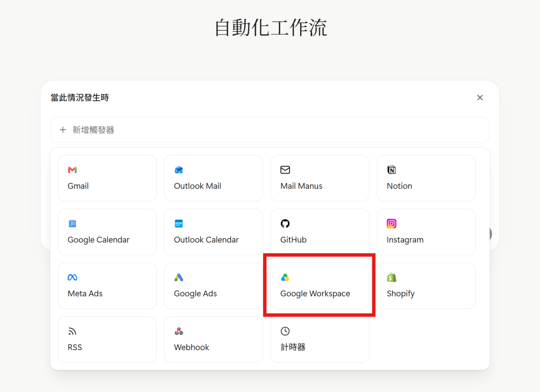
Task: Click the 自動化工作流 page title
Action: pos(271,27)
